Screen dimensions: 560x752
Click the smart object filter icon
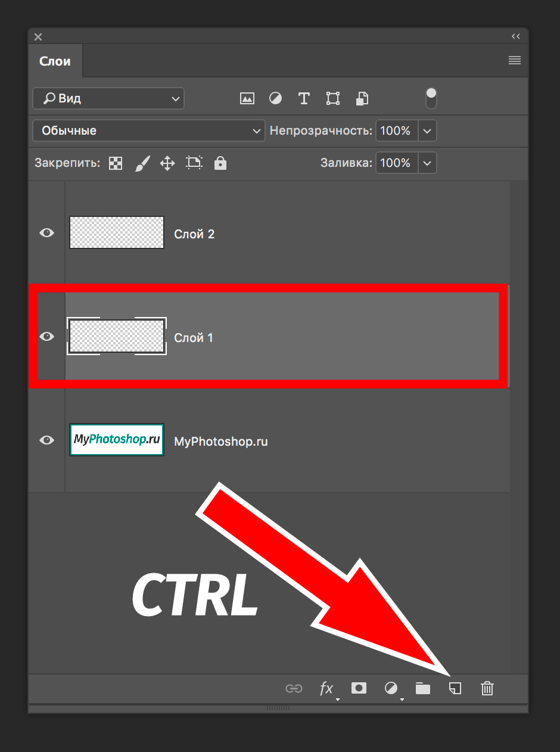coord(362,99)
